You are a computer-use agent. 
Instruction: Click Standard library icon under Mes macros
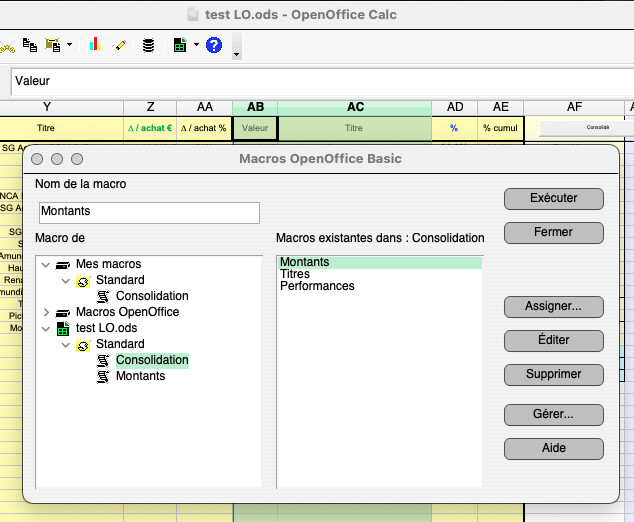tap(83, 281)
